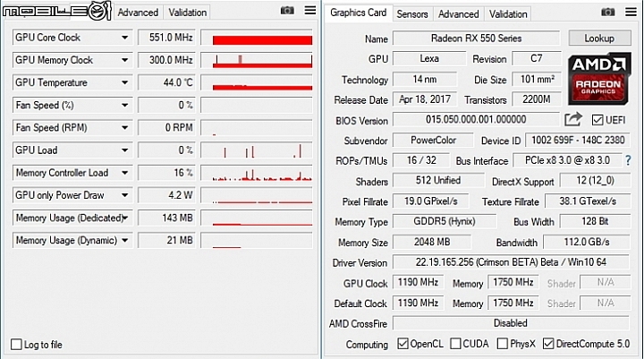
Task: Open the Memory Usage (Dynamic) dropdown
Action: pos(124,240)
